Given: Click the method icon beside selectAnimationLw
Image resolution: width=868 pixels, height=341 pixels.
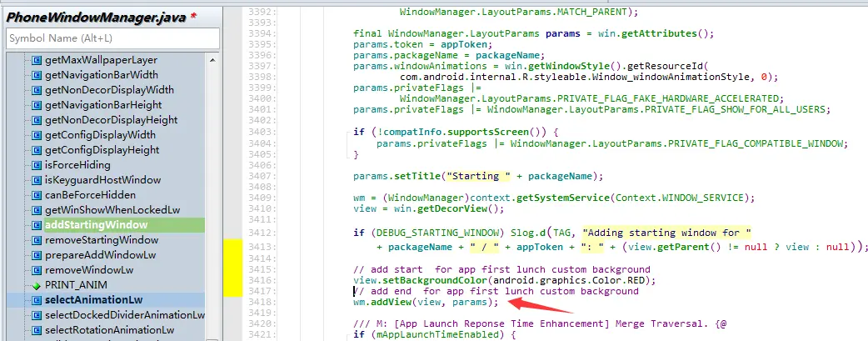Looking at the screenshot, I should (37, 300).
